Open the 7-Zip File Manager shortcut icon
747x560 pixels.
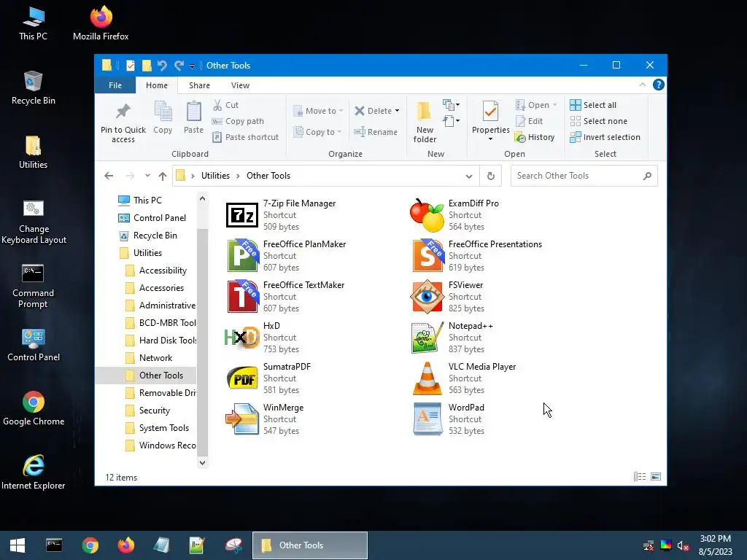coord(242,215)
